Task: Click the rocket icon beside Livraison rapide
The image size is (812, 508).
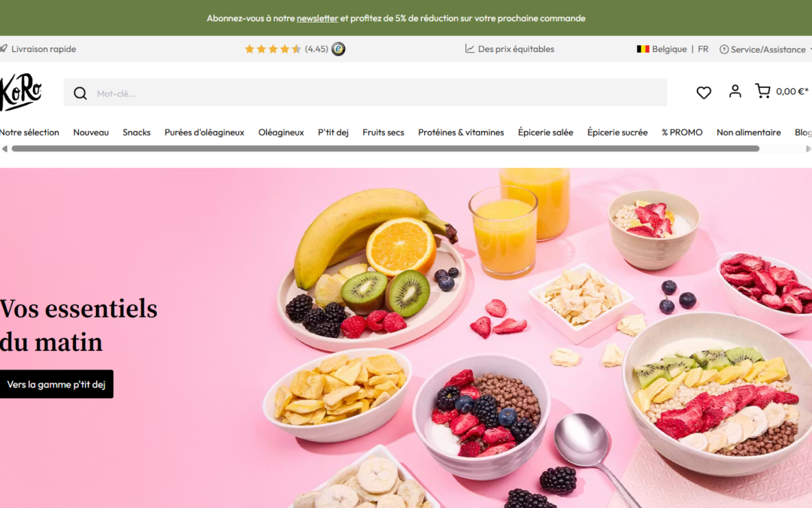Action: point(4,49)
